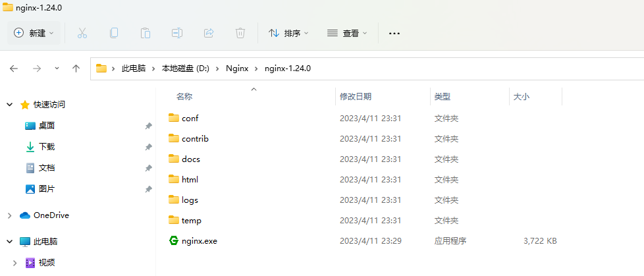Click the title bar nginx-1.24.0 folder icon
This screenshot has width=644, height=276.
point(8,7)
